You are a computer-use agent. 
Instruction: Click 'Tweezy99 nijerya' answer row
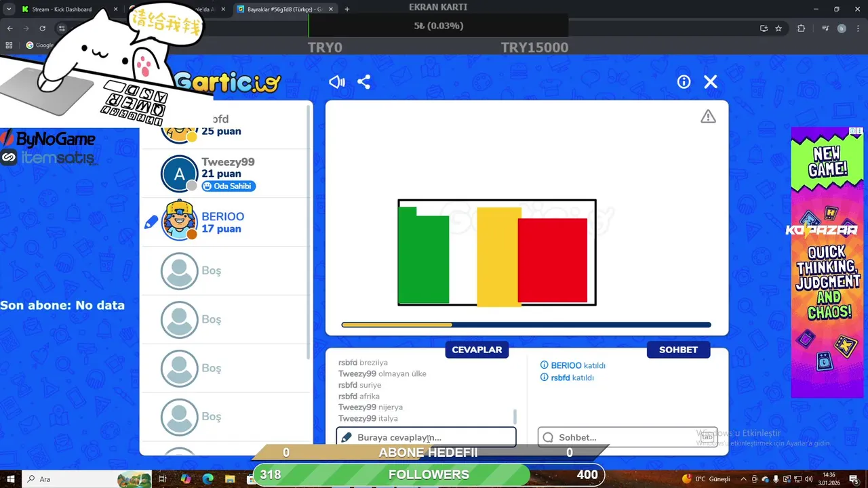(371, 407)
